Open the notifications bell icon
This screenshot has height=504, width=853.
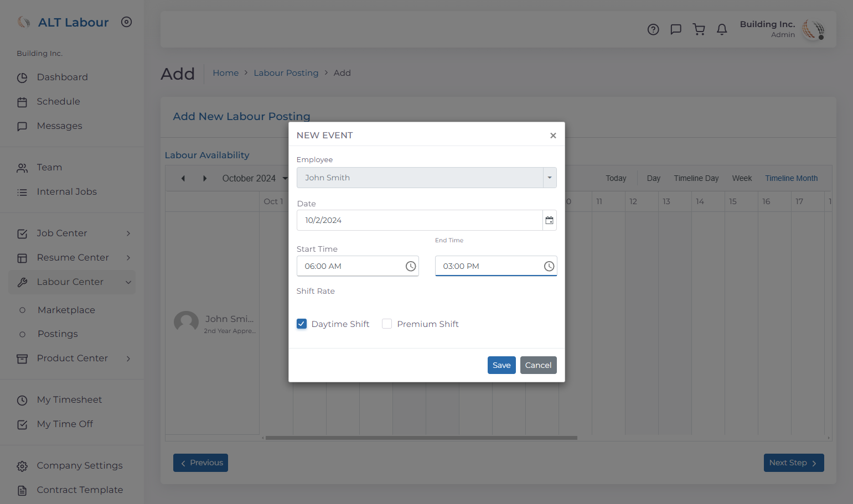(x=722, y=29)
